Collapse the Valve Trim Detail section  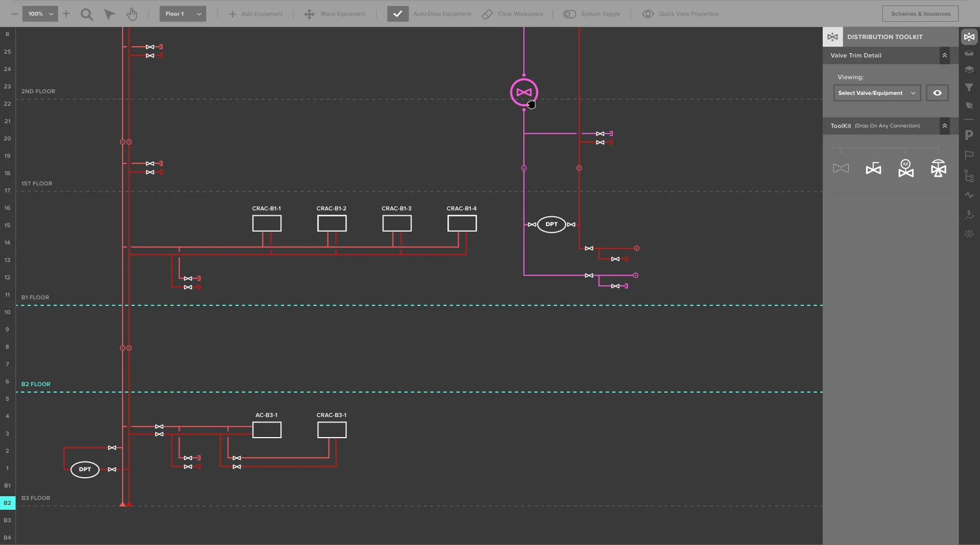945,55
